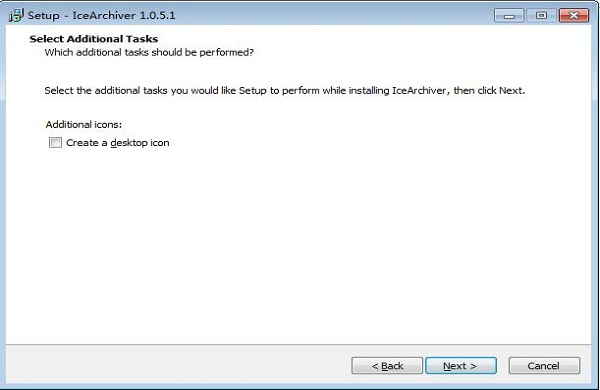Continue installation with the Next button
Viewport: 600px width, 390px height.
click(x=461, y=366)
